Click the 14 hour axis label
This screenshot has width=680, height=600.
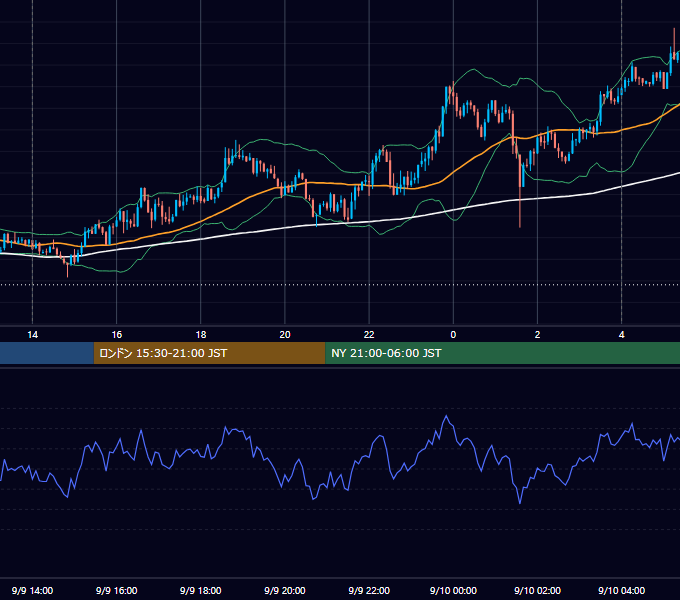33,335
